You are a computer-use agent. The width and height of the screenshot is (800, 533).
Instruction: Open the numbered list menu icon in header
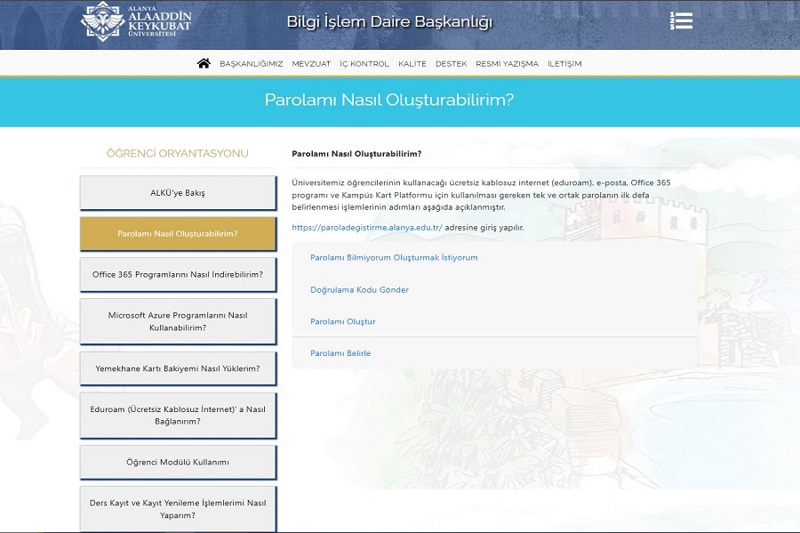pyautogui.click(x=681, y=21)
